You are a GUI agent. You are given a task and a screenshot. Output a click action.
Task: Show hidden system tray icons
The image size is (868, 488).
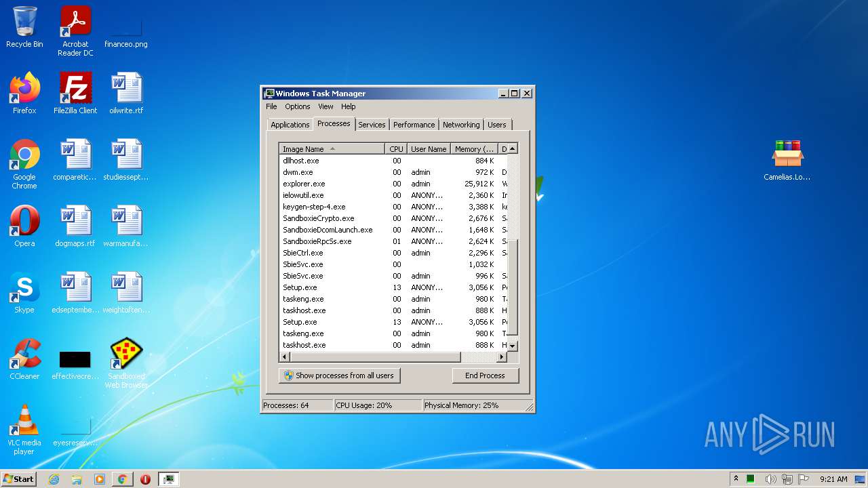click(736, 479)
